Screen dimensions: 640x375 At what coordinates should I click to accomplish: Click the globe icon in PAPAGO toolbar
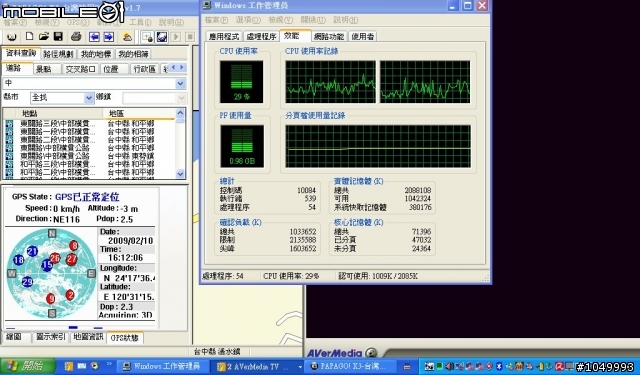click(12, 37)
